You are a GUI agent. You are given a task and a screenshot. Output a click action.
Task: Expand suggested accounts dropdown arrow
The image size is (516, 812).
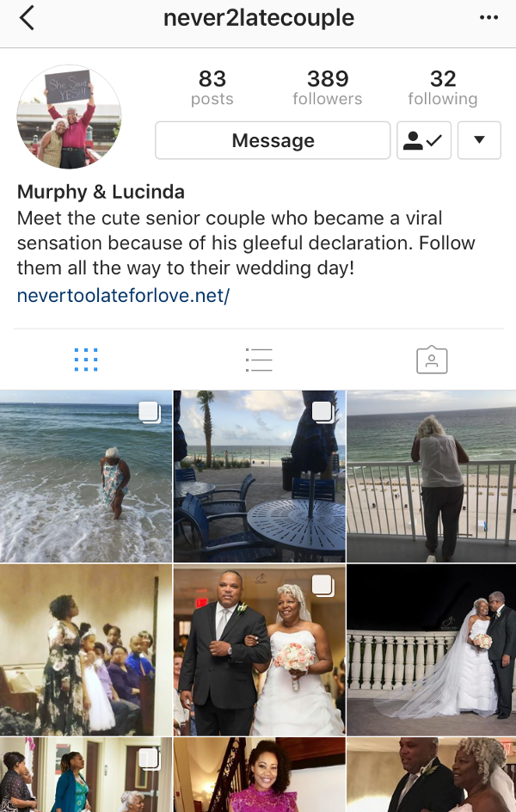pos(479,140)
